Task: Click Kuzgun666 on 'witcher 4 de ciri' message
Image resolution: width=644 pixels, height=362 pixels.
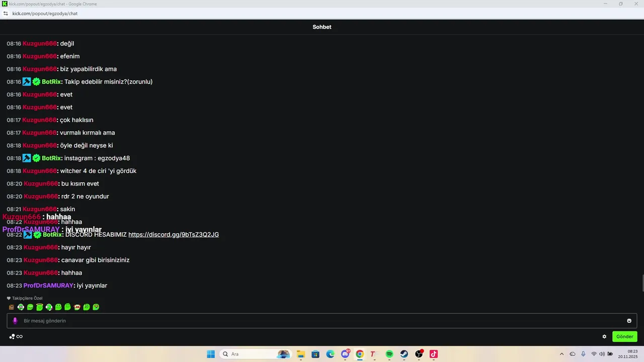Action: pyautogui.click(x=40, y=171)
